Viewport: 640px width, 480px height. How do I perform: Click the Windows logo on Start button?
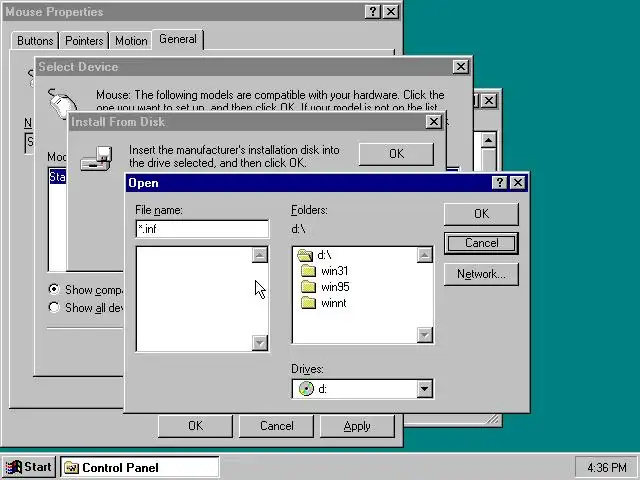click(x=13, y=467)
